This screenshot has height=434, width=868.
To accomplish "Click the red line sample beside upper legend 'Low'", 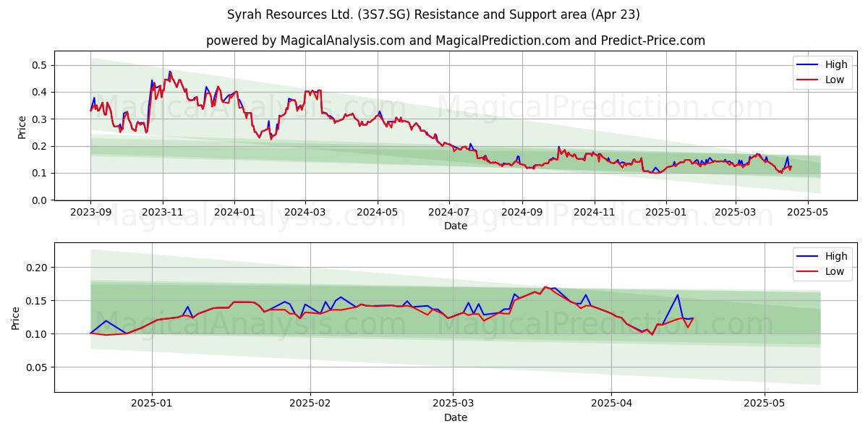I will pos(809,80).
